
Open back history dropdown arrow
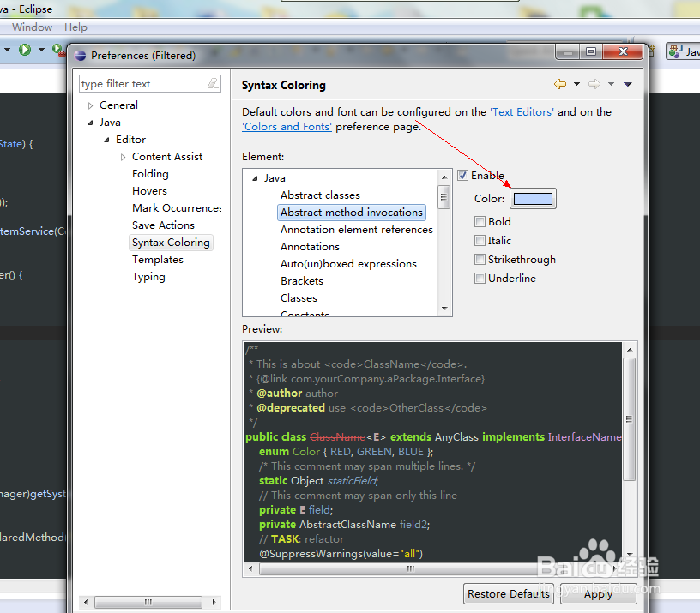tap(576, 84)
